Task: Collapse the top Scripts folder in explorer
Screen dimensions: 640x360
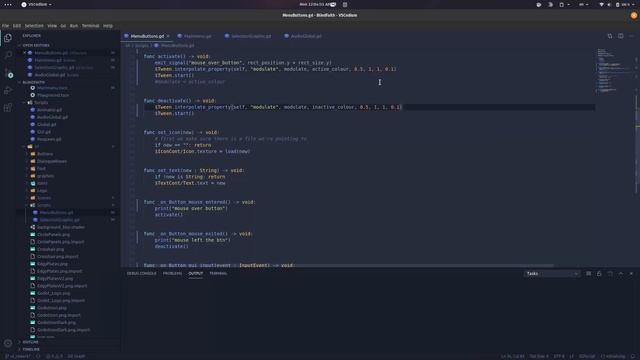Action: 41,102
